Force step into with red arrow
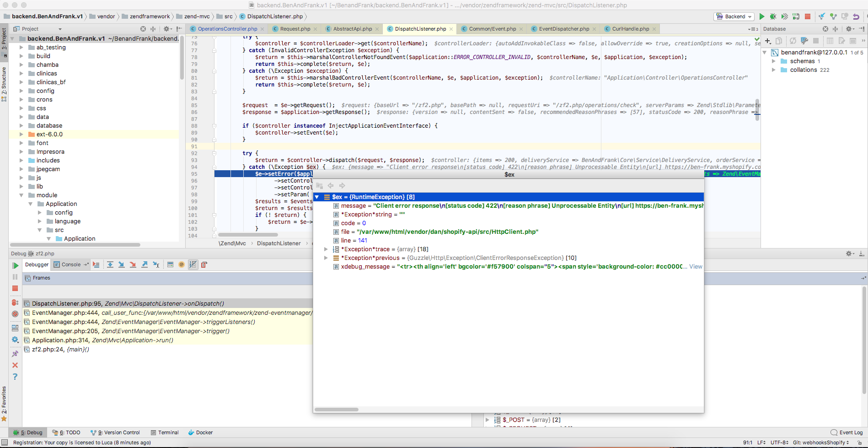 click(133, 264)
